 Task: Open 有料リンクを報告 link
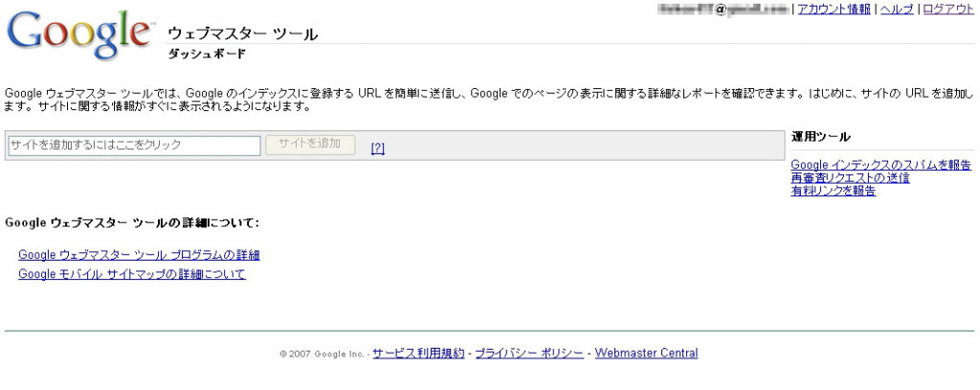834,191
